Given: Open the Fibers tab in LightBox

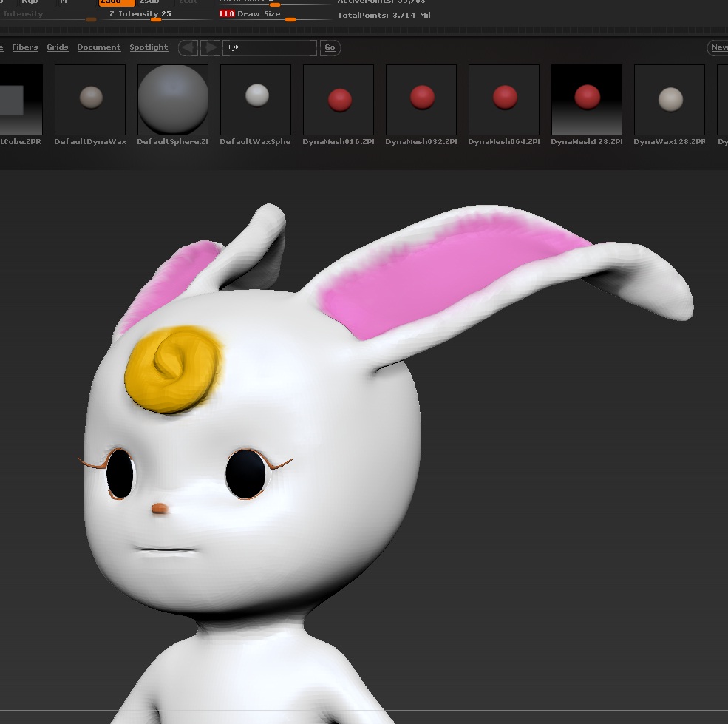Looking at the screenshot, I should click(25, 47).
